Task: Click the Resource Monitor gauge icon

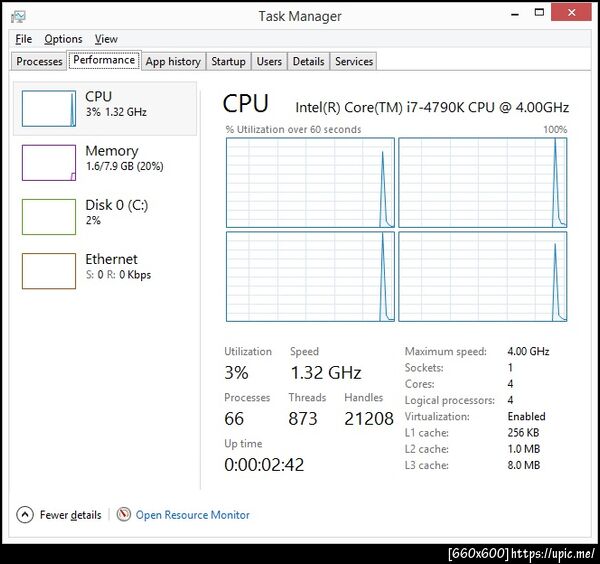Action: (124, 514)
